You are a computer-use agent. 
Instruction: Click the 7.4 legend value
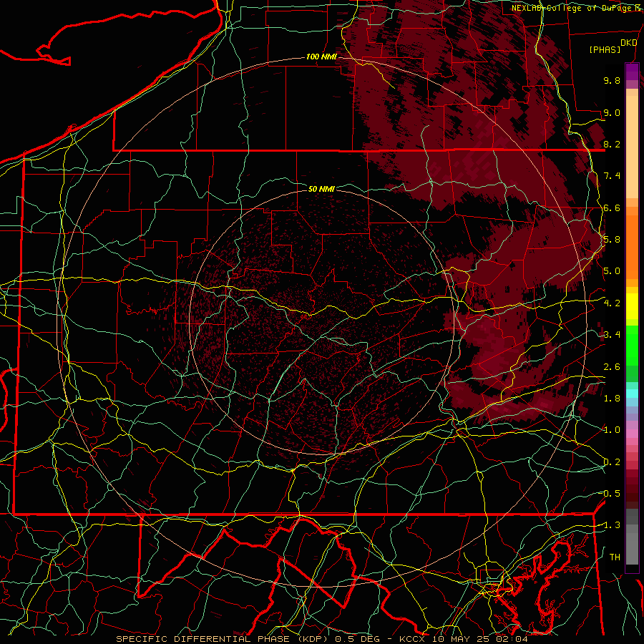pyautogui.click(x=612, y=176)
